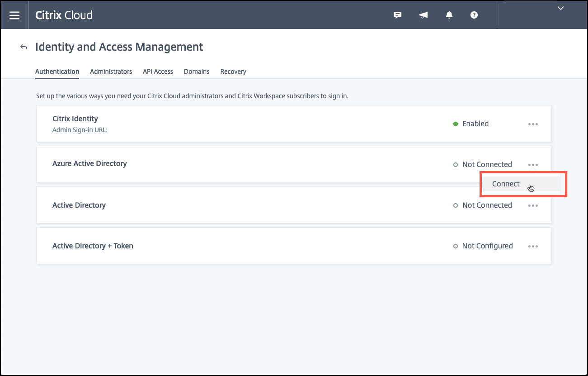
Task: Open the notifications bell
Action: [x=449, y=15]
